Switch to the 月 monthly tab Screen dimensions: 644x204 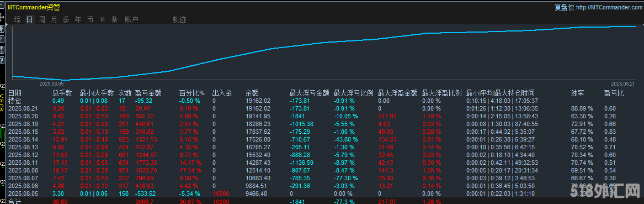pos(54,19)
